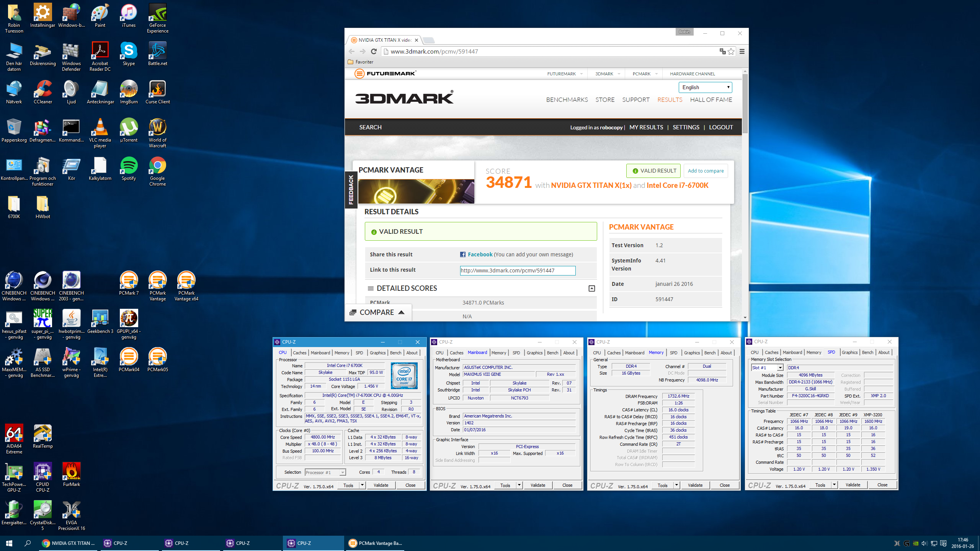Open Tools dropdown arrow in Memory CPU-Z

[676, 485]
